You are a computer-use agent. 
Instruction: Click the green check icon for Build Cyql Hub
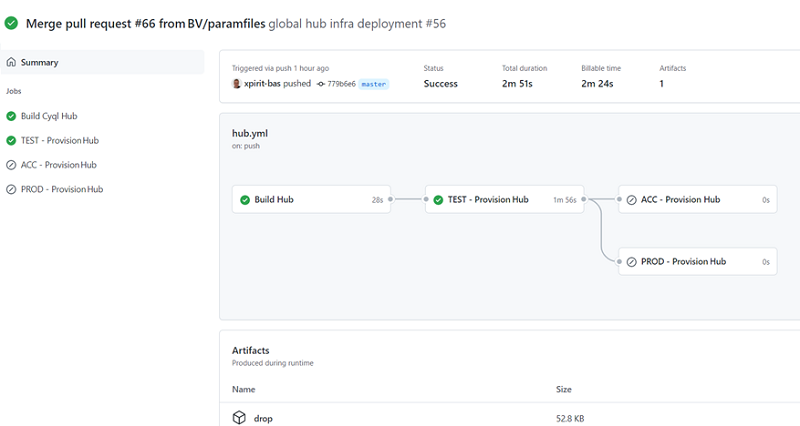coord(11,116)
